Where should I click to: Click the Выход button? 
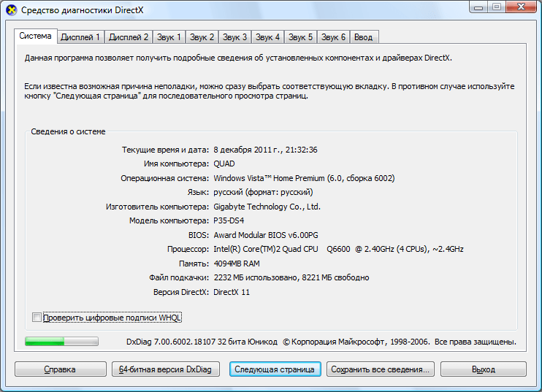click(484, 369)
